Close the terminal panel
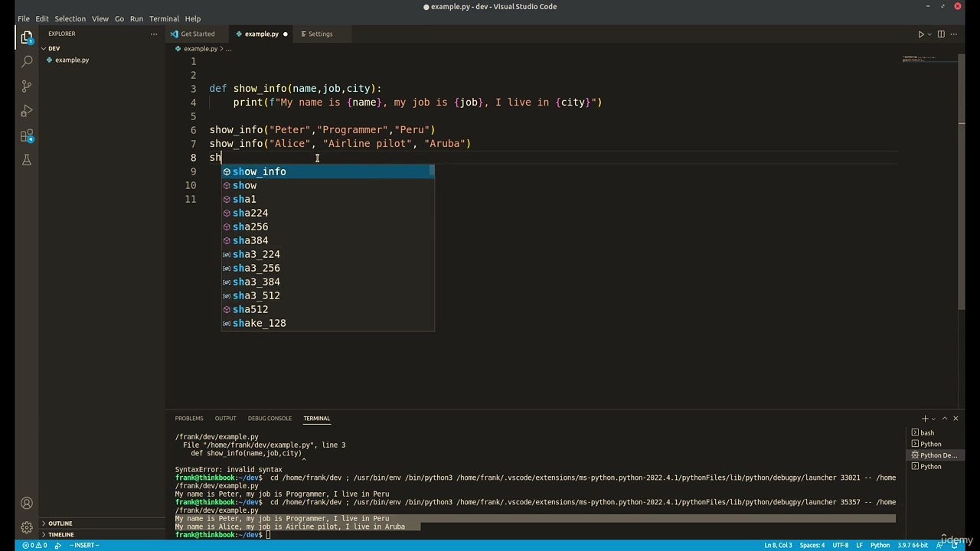 pos(955,419)
